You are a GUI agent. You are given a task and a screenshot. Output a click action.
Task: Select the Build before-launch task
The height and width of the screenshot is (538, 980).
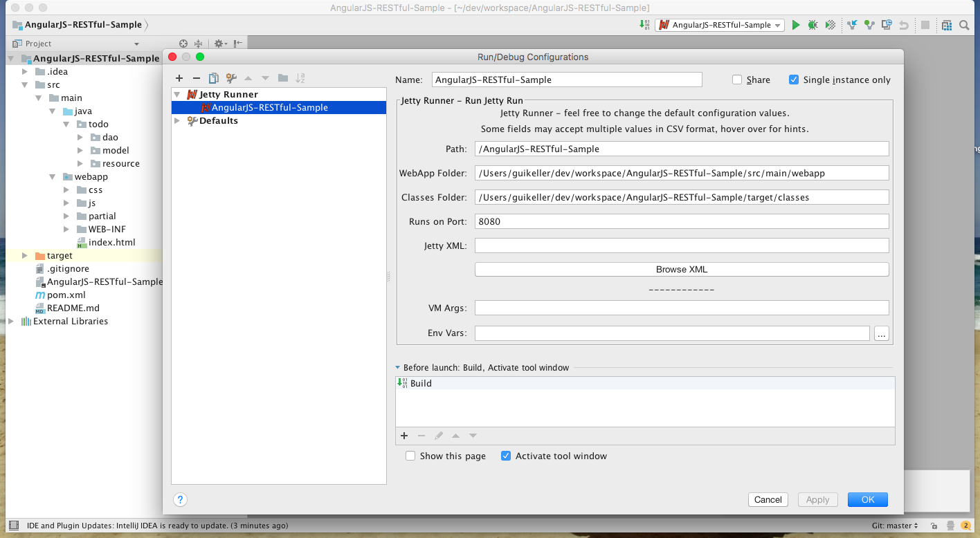(645, 383)
